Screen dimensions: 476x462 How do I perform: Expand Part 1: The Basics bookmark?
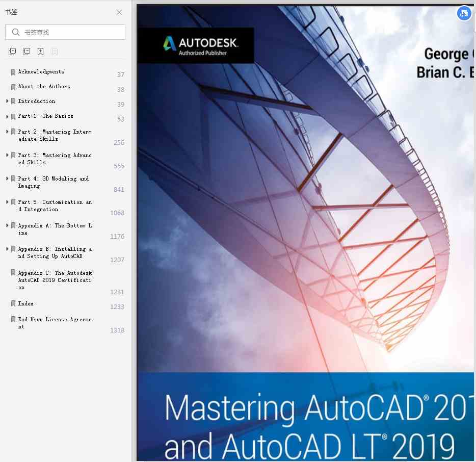click(x=7, y=116)
